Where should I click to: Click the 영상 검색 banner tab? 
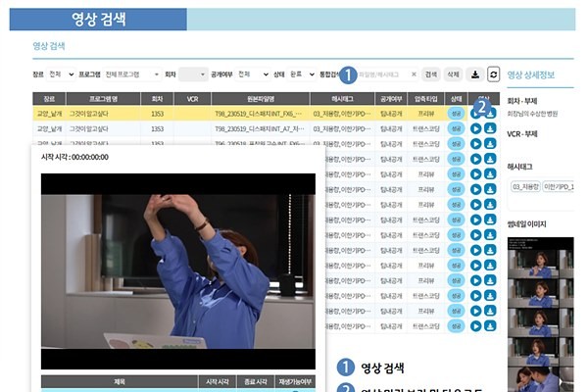pos(98,20)
